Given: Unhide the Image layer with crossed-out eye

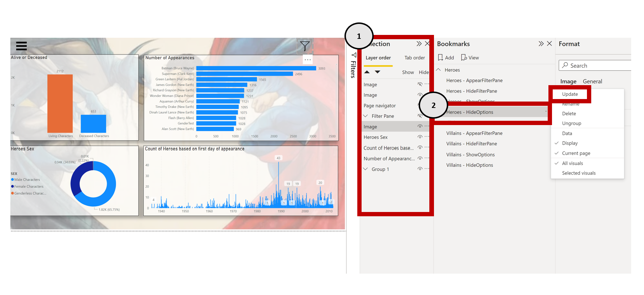Looking at the screenshot, I should [x=420, y=84].
